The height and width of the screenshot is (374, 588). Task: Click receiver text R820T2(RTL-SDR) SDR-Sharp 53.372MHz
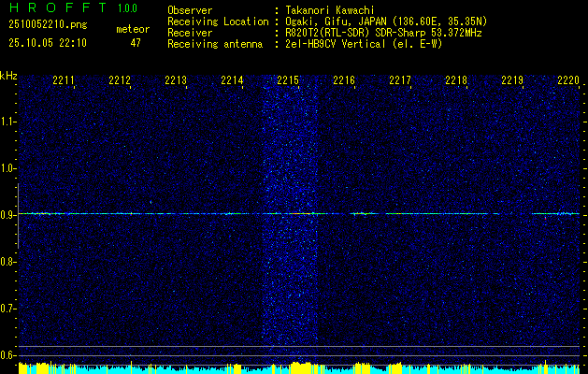point(383,33)
